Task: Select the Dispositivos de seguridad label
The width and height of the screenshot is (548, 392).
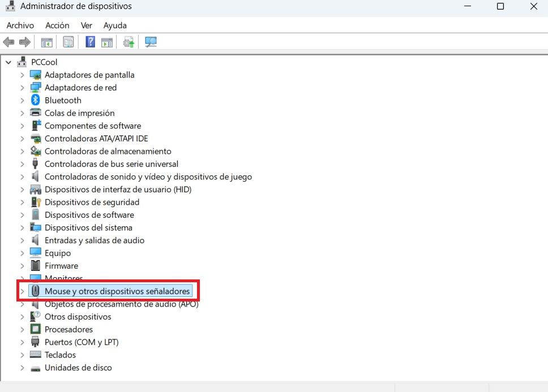Action: click(x=92, y=202)
